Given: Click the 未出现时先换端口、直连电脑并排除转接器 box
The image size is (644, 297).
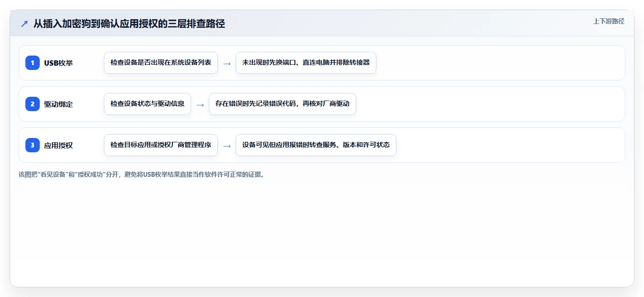Looking at the screenshot, I should (x=306, y=63).
